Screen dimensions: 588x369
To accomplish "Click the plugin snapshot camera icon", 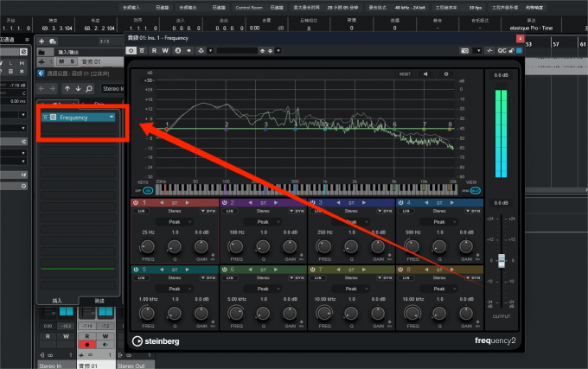I will click(465, 51).
